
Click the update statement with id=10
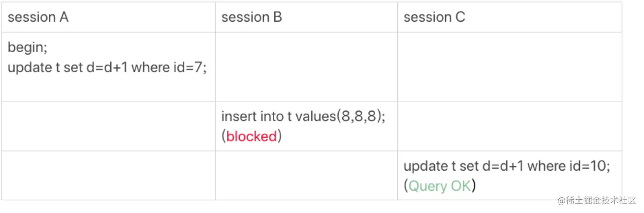[x=507, y=166]
